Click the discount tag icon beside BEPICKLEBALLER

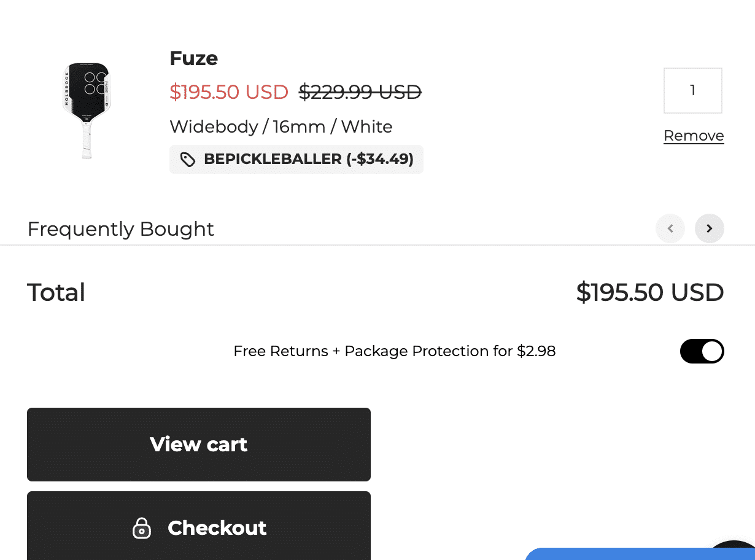tap(188, 160)
